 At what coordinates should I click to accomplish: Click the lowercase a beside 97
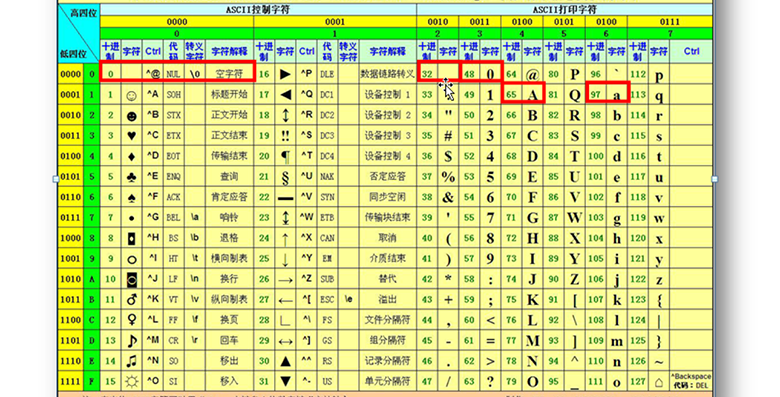click(617, 95)
